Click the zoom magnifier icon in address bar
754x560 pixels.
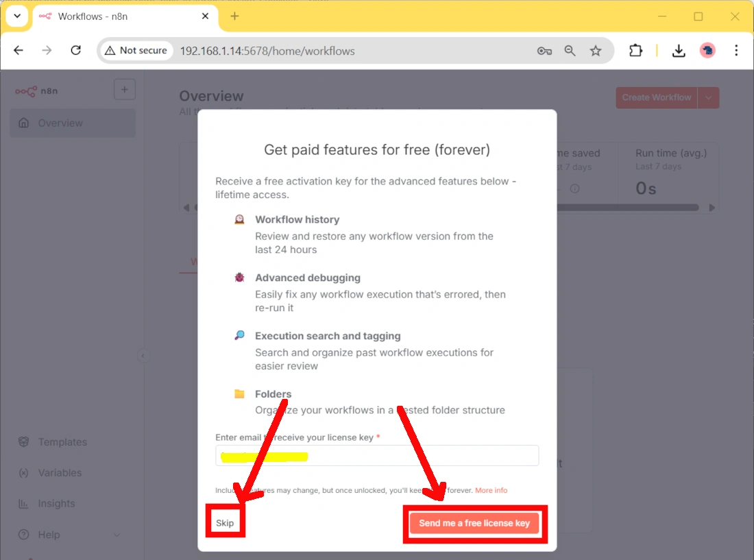pyautogui.click(x=570, y=51)
